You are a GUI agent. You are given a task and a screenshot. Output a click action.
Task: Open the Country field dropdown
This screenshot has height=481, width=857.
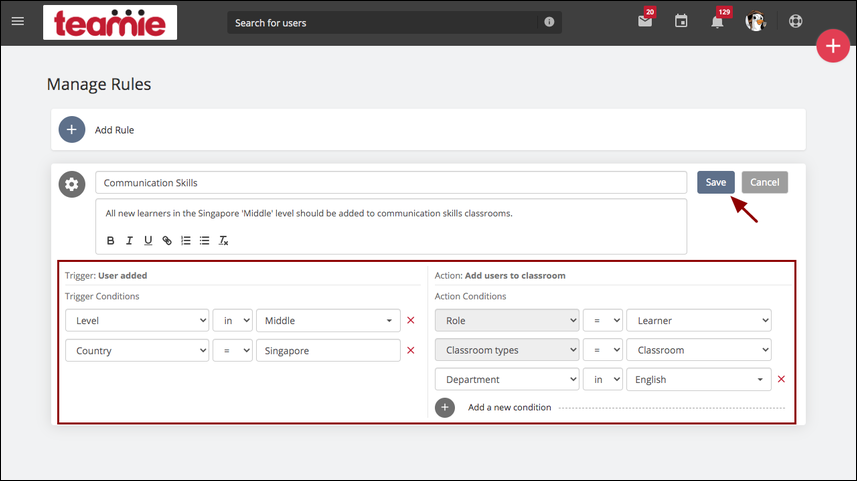pos(137,350)
